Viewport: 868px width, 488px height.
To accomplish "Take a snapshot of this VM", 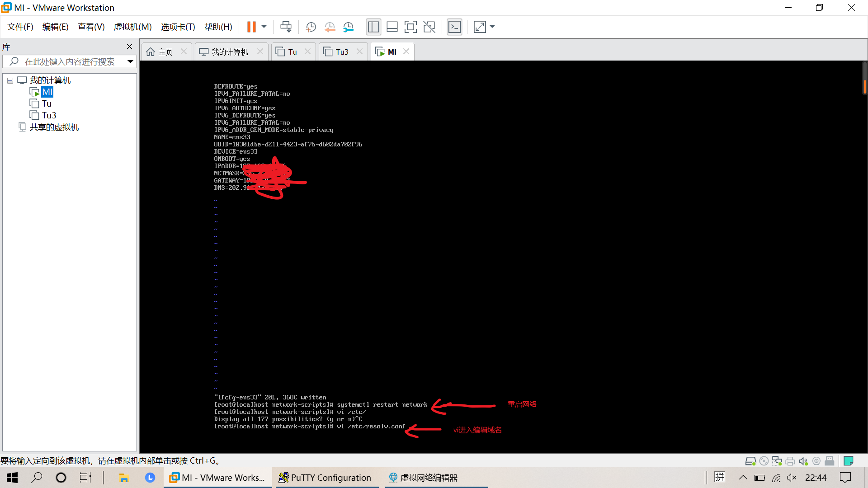I will pos(311,27).
